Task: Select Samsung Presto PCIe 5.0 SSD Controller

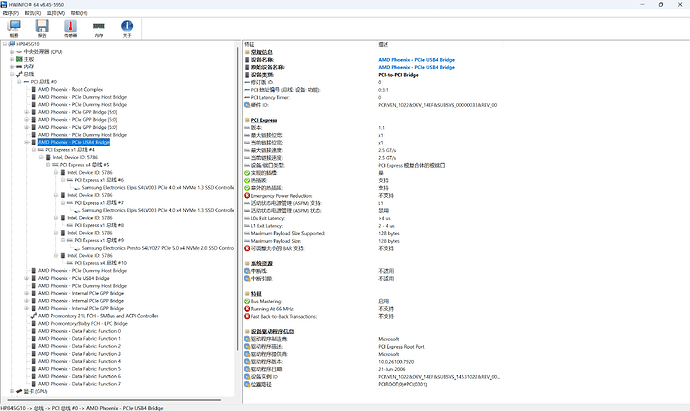Action: [158, 248]
